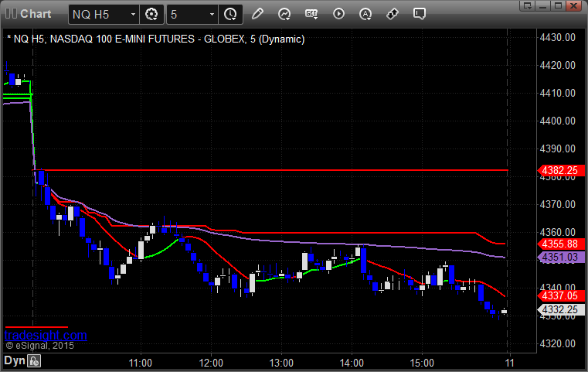Image resolution: width=588 pixels, height=372 pixels.
Task: Open the tradesight.com link
Action: (46, 335)
